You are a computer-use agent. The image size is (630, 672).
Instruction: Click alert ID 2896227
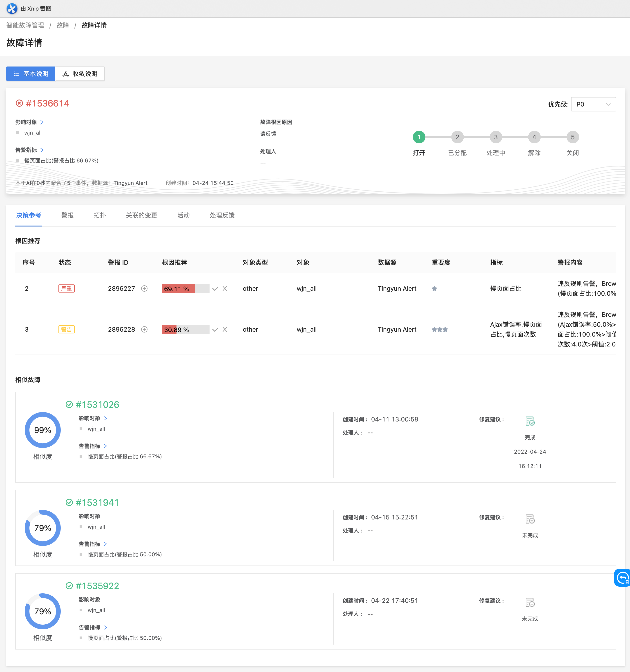(121, 288)
